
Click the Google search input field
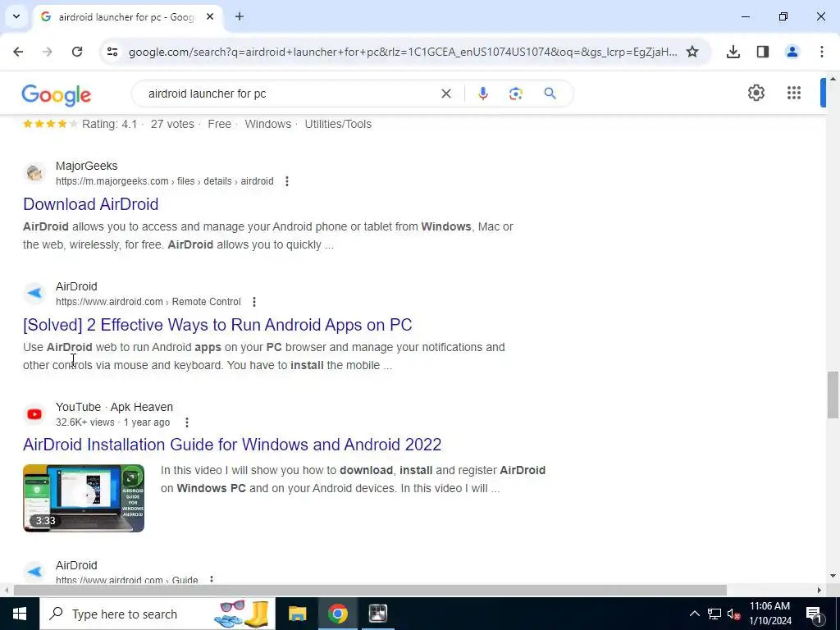pos(290,94)
